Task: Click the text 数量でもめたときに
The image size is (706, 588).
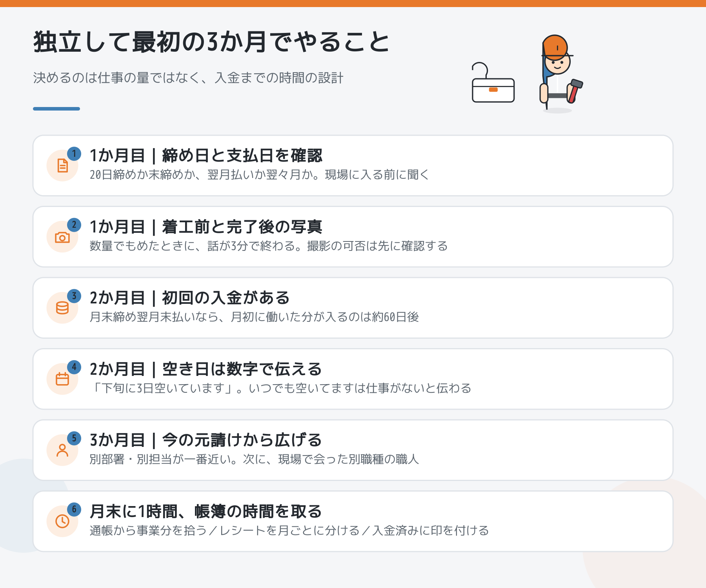Action: 142,246
